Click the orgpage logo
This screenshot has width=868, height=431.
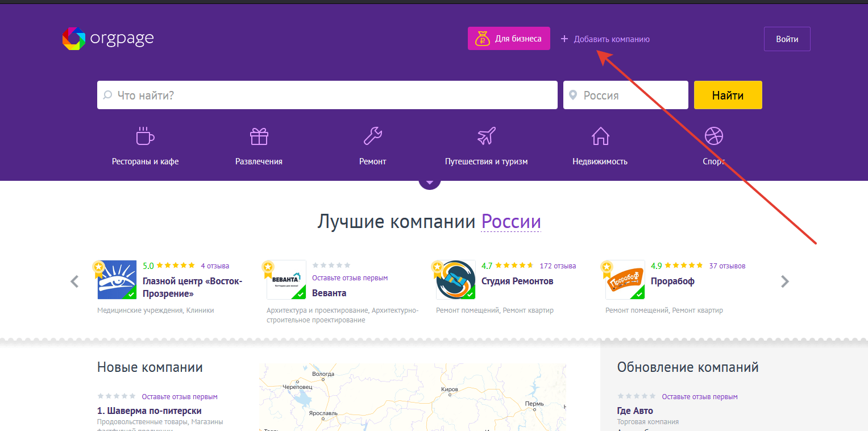pos(107,38)
